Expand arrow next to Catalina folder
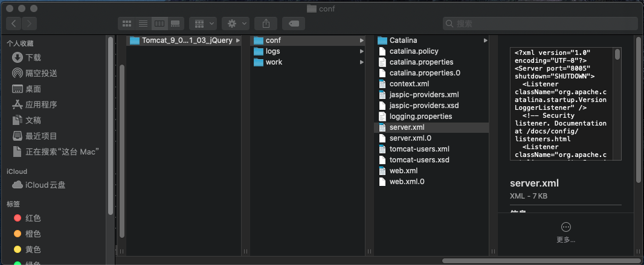The width and height of the screenshot is (644, 265). point(486,40)
